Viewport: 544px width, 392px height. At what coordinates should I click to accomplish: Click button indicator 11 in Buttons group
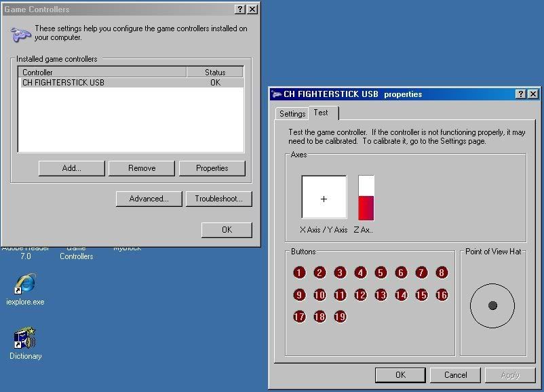340,295
